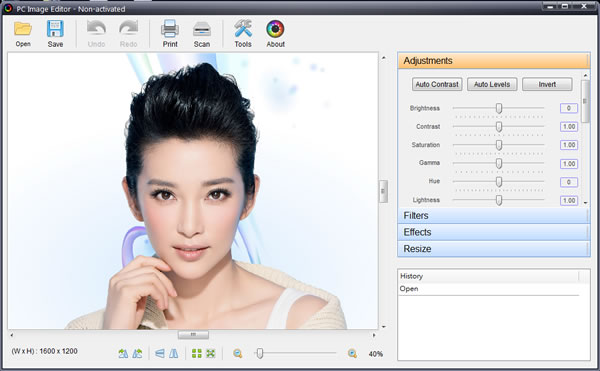The image size is (600, 371).
Task: Flip the image vertically
Action: 160,353
